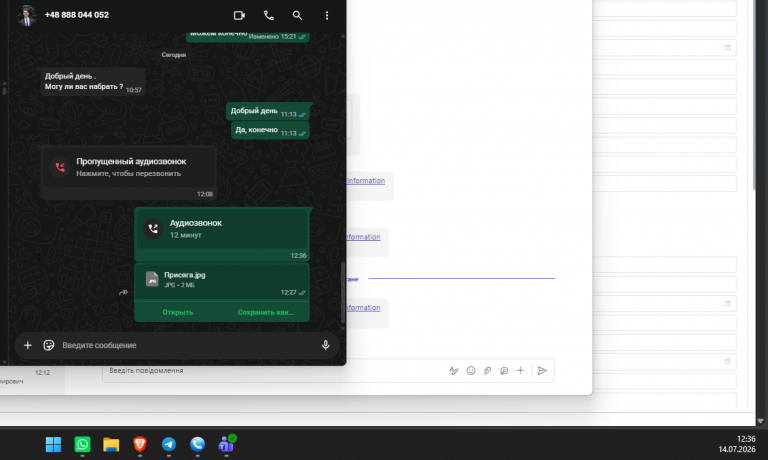
Task: Start a voice call via phone icon
Action: (268, 16)
